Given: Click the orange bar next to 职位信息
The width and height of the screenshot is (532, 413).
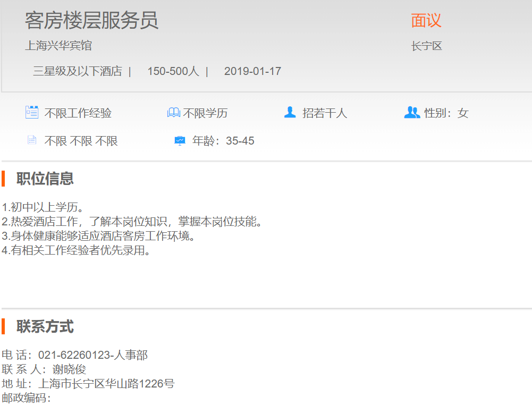Looking at the screenshot, I should (x=3, y=179).
